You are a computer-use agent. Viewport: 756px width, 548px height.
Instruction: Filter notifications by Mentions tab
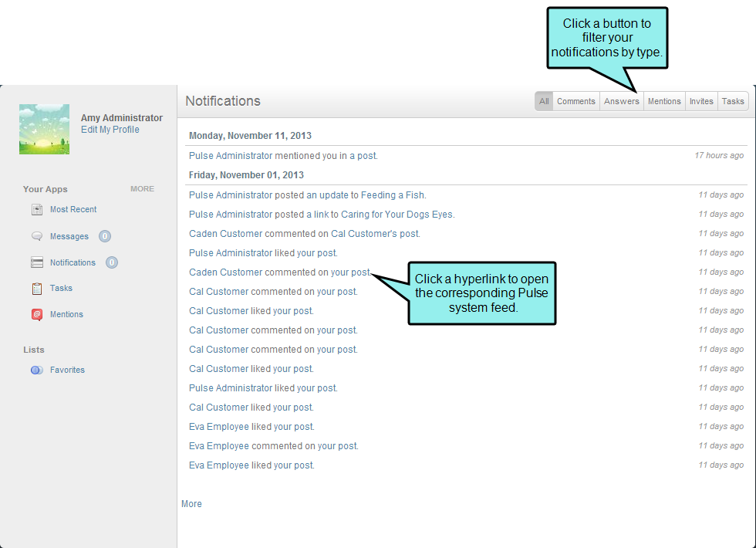pos(664,101)
